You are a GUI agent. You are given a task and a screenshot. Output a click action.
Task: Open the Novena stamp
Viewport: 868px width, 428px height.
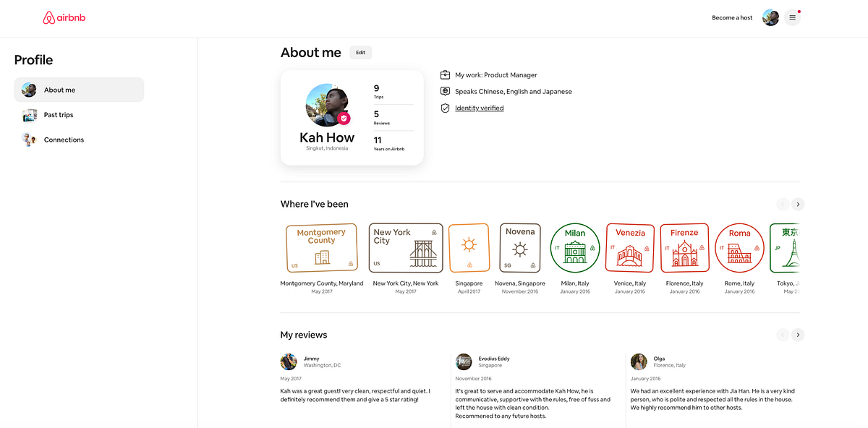point(520,248)
